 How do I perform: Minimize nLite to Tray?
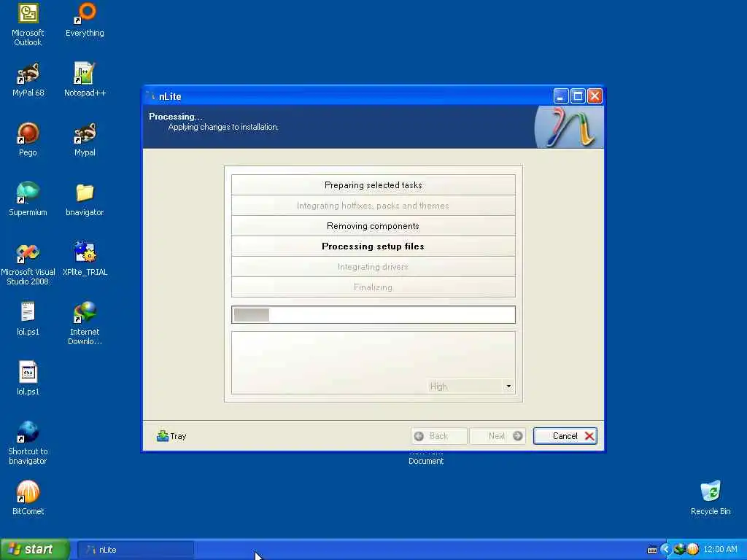(171, 436)
